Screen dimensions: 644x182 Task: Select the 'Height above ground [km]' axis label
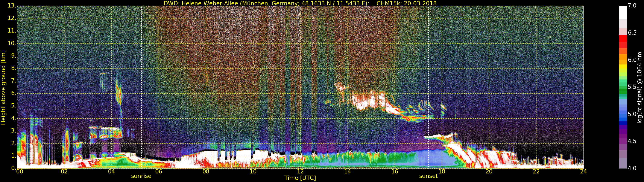coord(3,88)
